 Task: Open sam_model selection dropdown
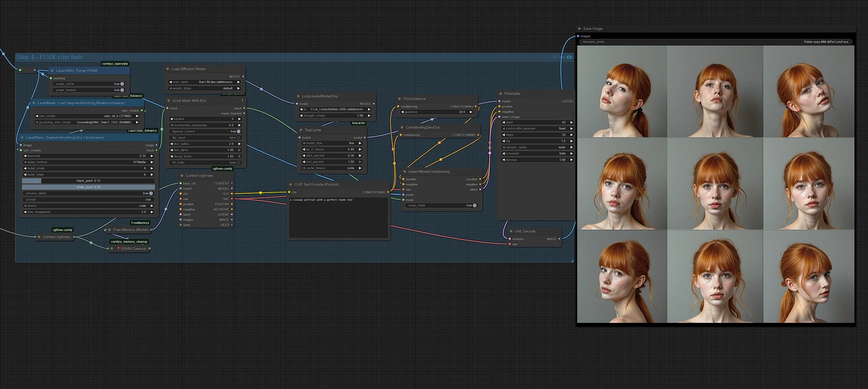[87, 116]
